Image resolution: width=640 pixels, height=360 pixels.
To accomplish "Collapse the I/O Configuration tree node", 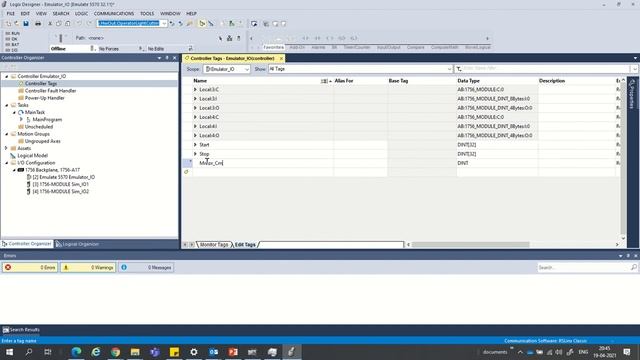I will pyautogui.click(x=7, y=163).
